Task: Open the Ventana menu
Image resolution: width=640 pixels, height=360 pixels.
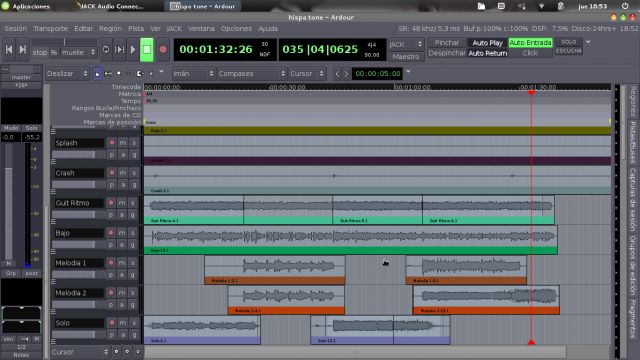Action: click(x=201, y=29)
